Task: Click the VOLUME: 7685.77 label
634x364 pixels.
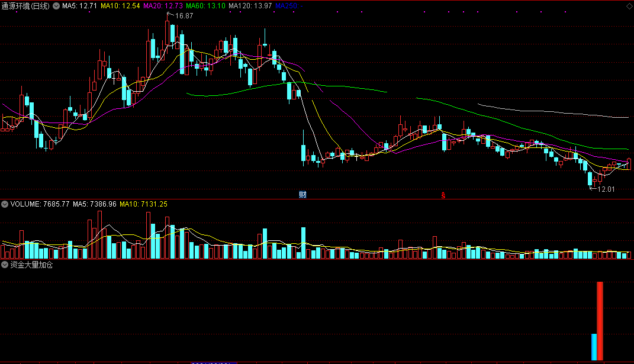Action: [x=40, y=204]
